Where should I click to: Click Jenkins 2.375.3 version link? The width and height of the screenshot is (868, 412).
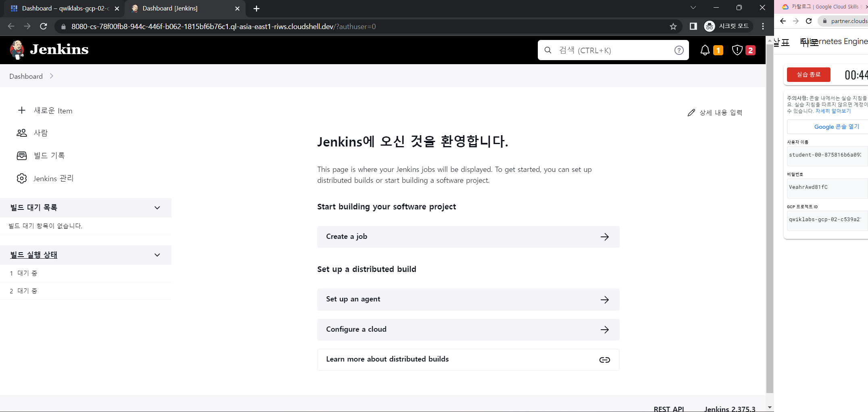[x=730, y=409]
